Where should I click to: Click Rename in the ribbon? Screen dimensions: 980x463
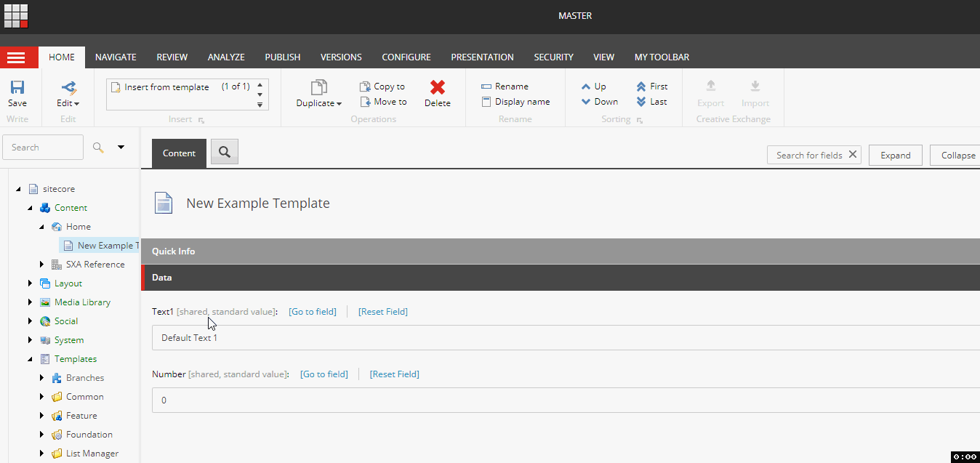[505, 86]
